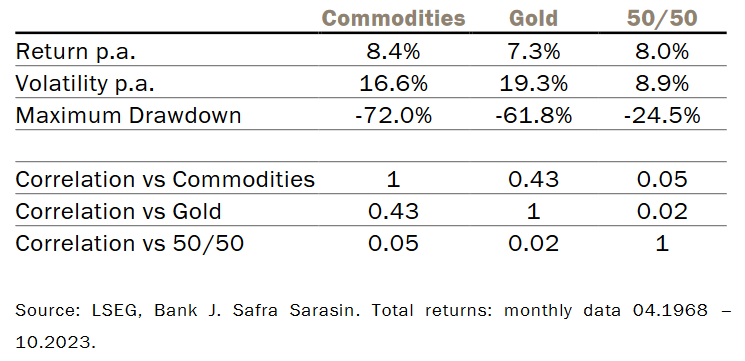Viewport: 745px width, 361px height.
Task: Select the Correlation vs Gold label
Action: [x=118, y=211]
